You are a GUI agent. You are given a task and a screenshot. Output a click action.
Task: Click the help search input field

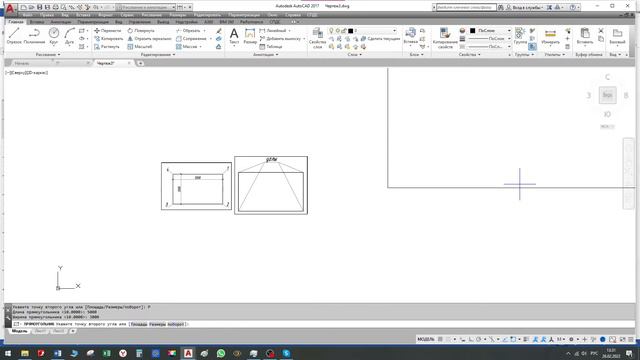coord(466,7)
